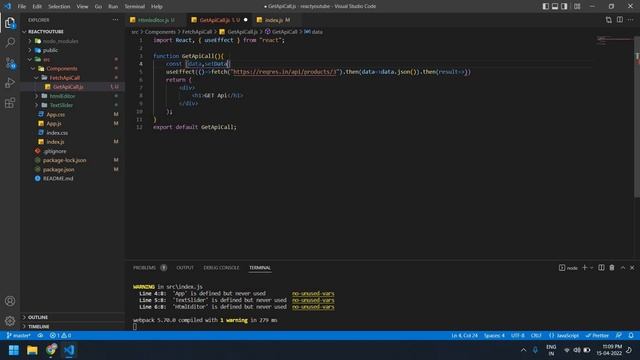
Task: Split the editor to the right
Action: [x=620, y=20]
